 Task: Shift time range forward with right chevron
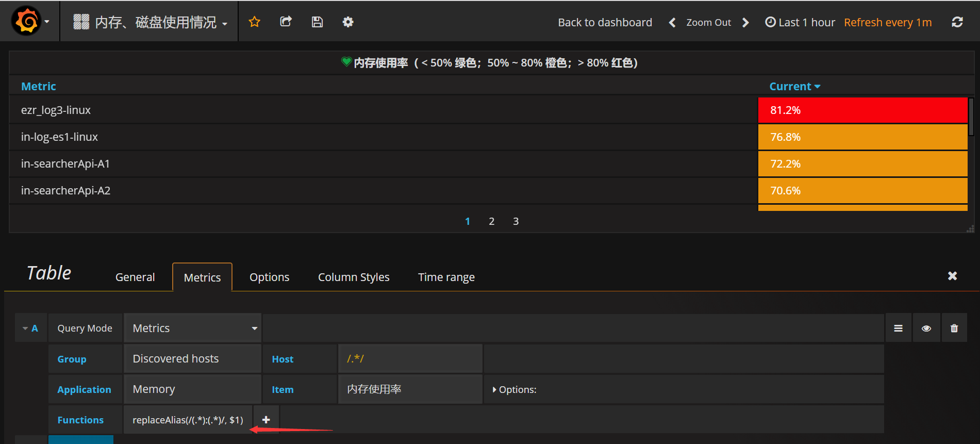click(745, 22)
